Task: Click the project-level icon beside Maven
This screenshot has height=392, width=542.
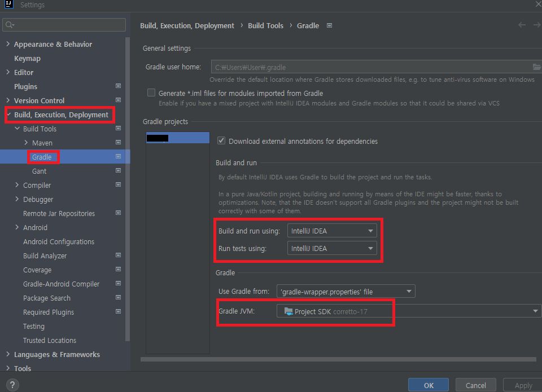Action: click(x=118, y=142)
